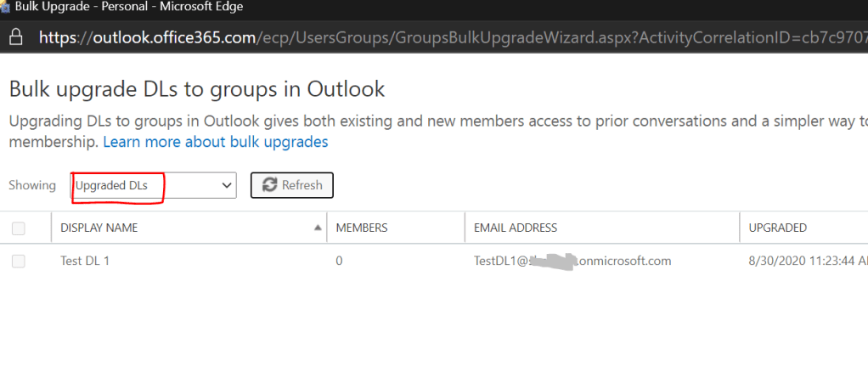Select the Test DL 1 display name
Screen dimensions: 868x383
point(85,262)
